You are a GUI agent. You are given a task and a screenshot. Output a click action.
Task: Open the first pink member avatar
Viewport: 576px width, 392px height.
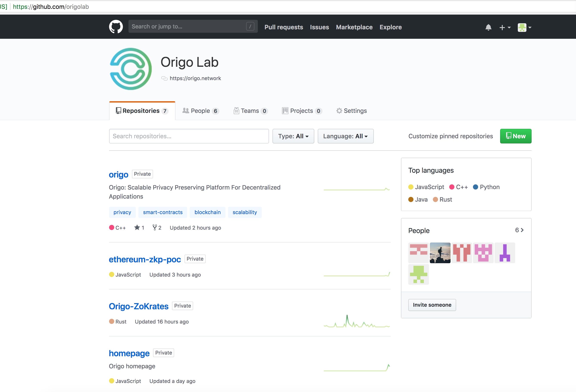click(x=418, y=253)
